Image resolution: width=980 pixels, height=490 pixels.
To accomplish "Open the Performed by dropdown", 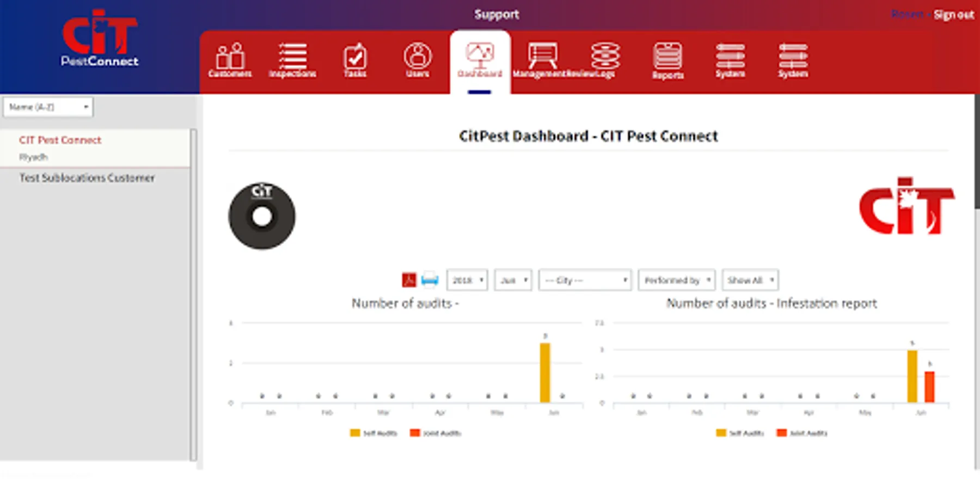I will [x=677, y=280].
